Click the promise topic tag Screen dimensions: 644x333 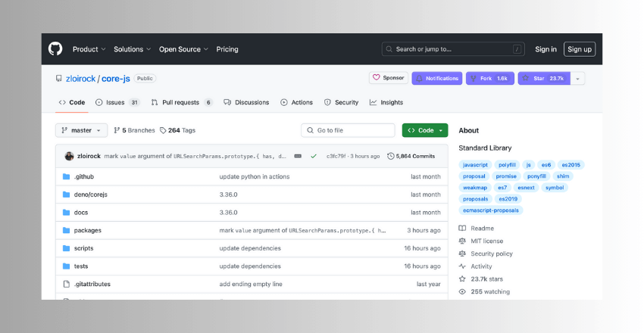pos(506,176)
